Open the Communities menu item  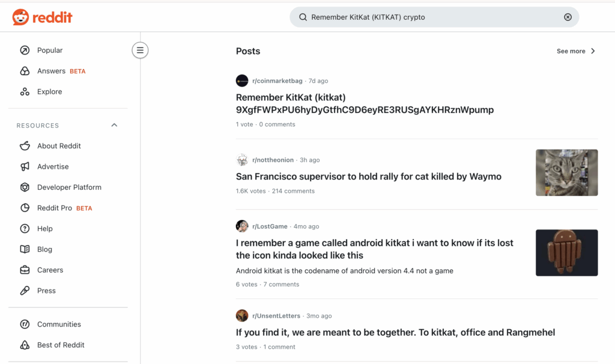59,324
